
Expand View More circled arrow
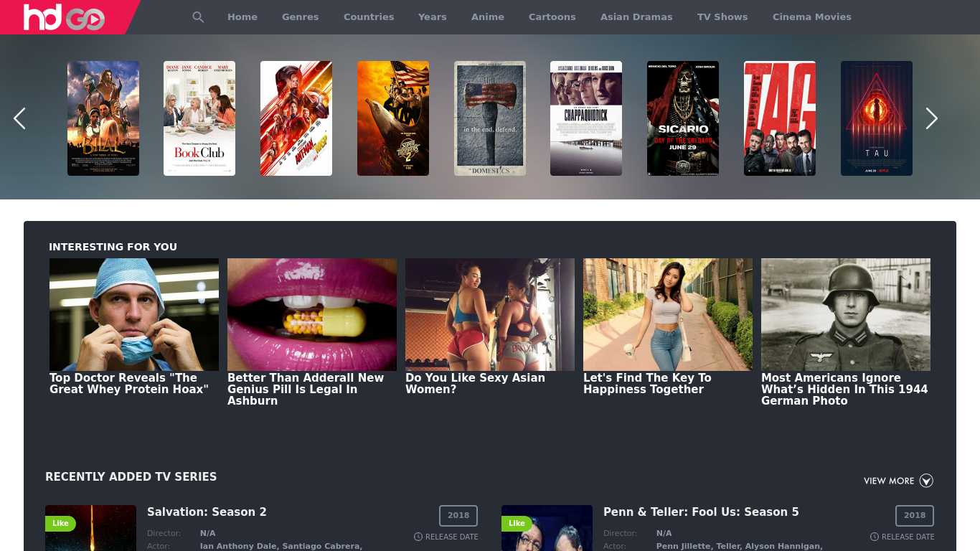pyautogui.click(x=926, y=481)
